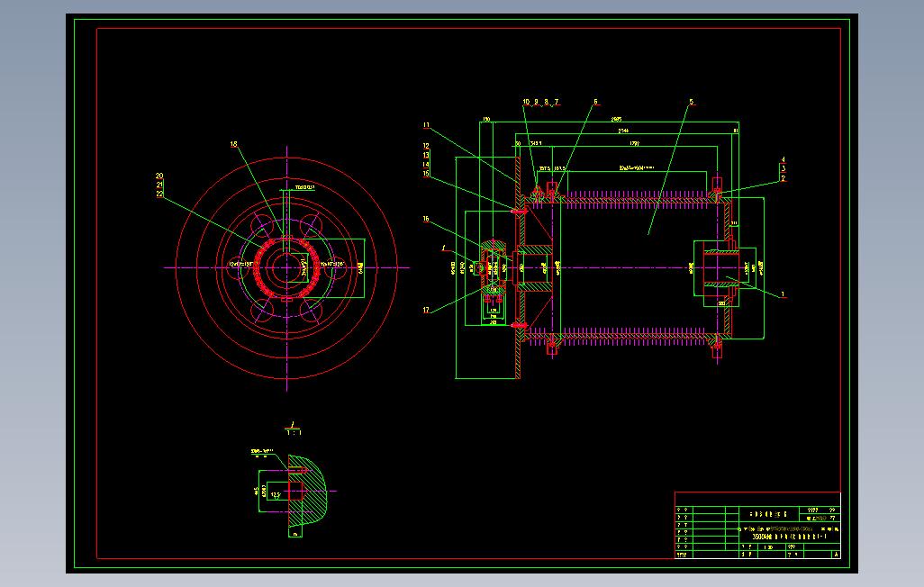Screen dimensions: 924x587
Task: Select part callout number 1
Action: tap(784, 293)
